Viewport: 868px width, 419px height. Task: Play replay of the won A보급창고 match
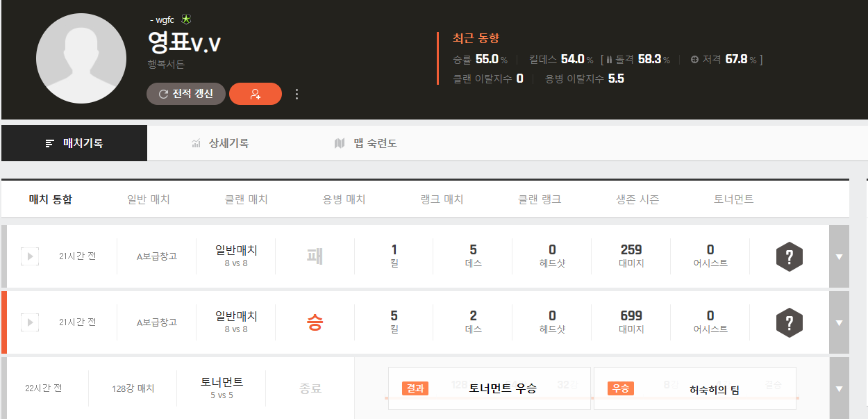tap(29, 322)
